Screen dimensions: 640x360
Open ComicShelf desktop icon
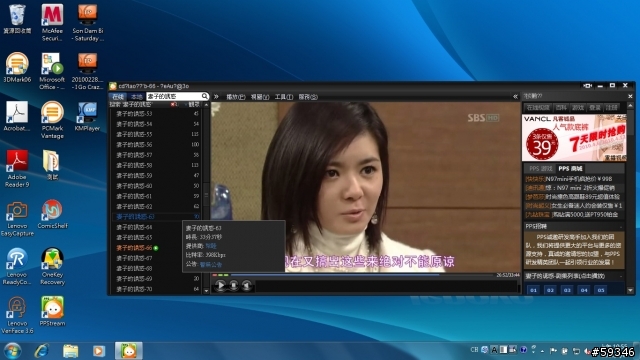52,214
